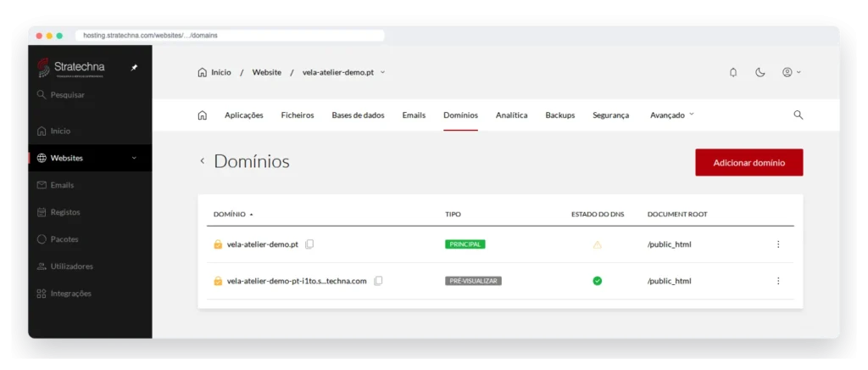The height and width of the screenshot is (370, 868).
Task: Open vela-atelier-demo-pt-i1to preview domain
Action: (297, 281)
